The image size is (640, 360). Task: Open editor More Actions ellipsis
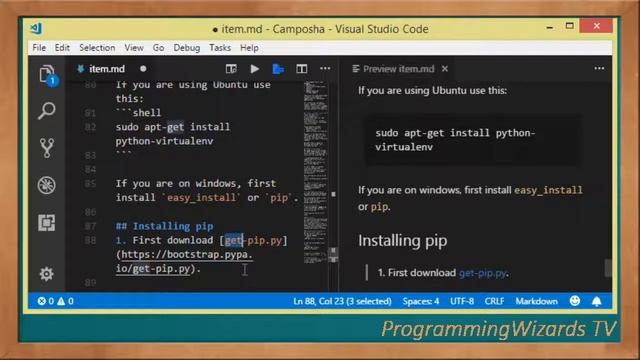pyautogui.click(x=325, y=69)
